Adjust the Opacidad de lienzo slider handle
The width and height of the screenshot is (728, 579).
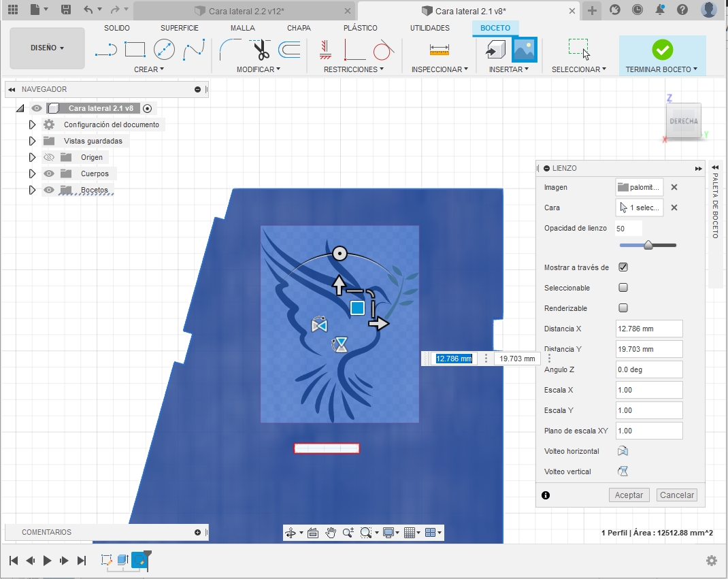pos(648,245)
